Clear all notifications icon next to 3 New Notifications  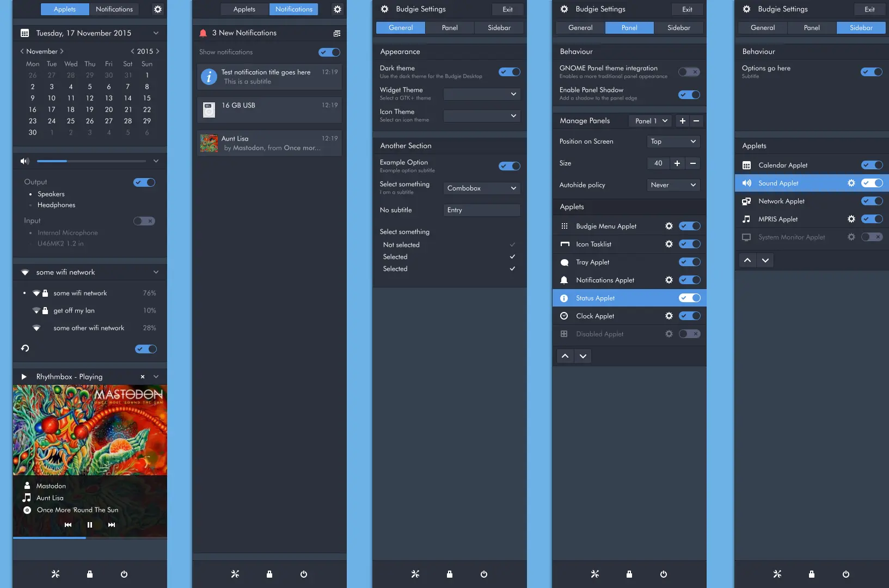click(337, 33)
